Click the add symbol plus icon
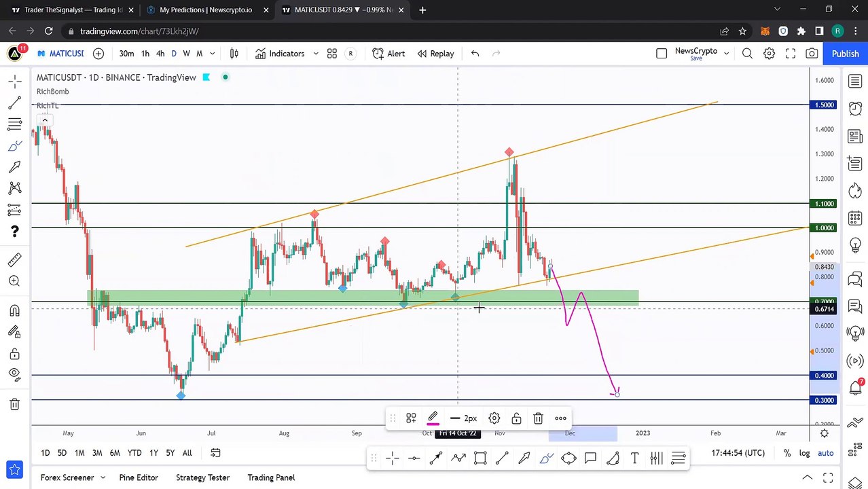This screenshot has width=868, height=489. click(x=98, y=54)
